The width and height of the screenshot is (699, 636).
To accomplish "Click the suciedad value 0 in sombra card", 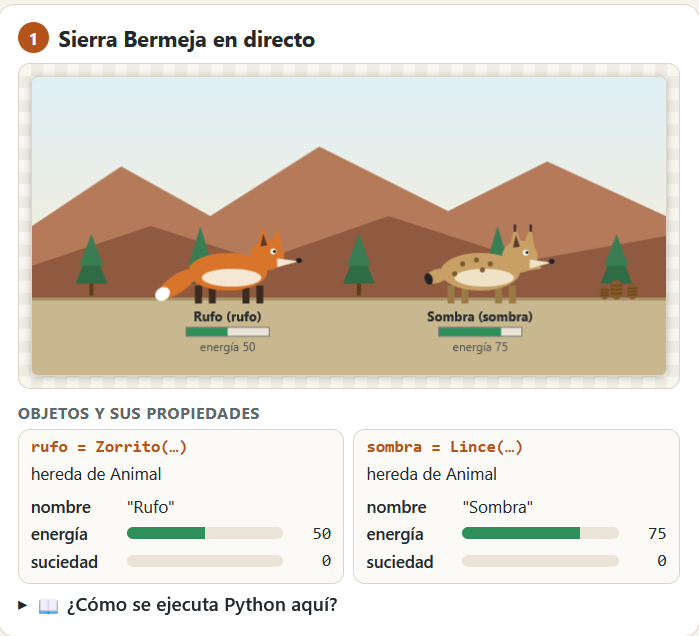I will (x=662, y=561).
